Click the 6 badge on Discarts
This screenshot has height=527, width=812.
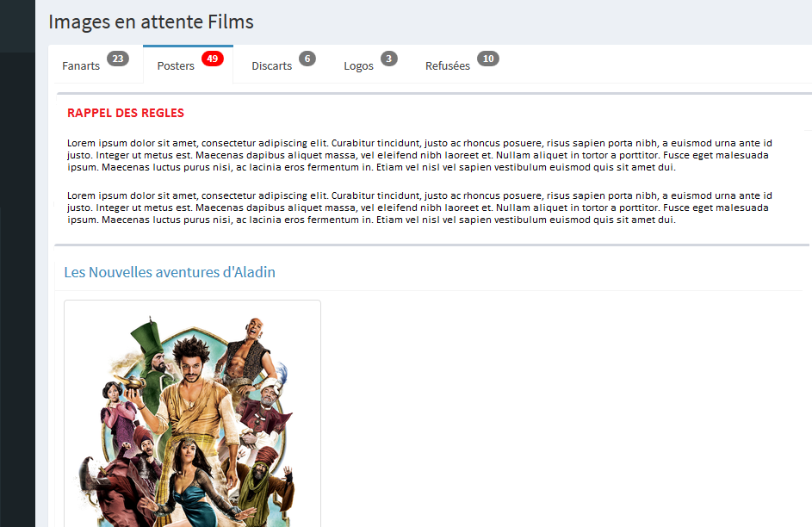307,59
